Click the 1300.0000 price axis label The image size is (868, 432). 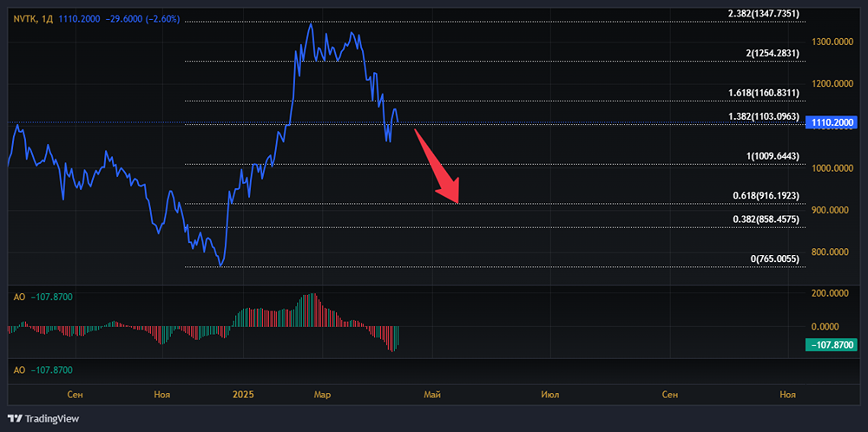(832, 42)
